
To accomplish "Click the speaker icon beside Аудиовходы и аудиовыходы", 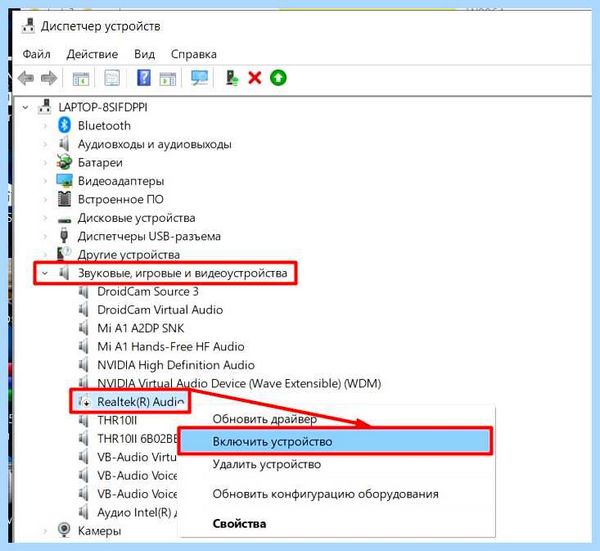I will (64, 144).
